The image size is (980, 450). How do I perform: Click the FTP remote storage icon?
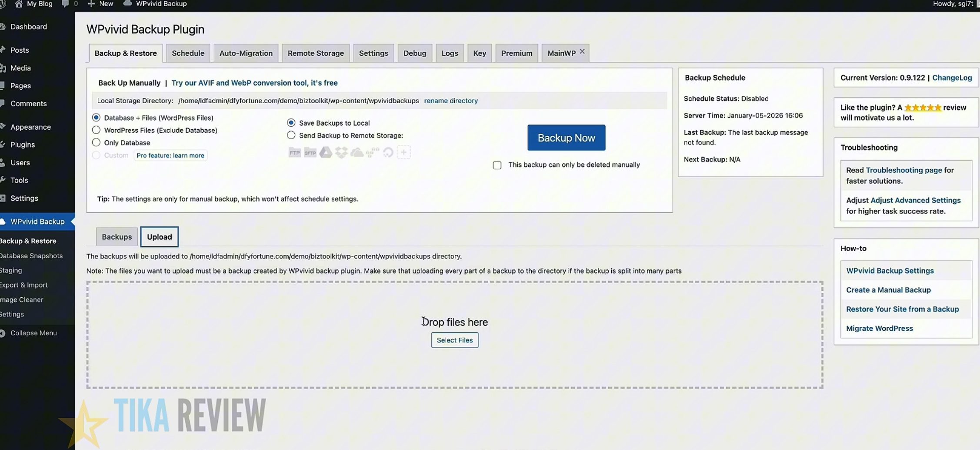click(x=294, y=152)
